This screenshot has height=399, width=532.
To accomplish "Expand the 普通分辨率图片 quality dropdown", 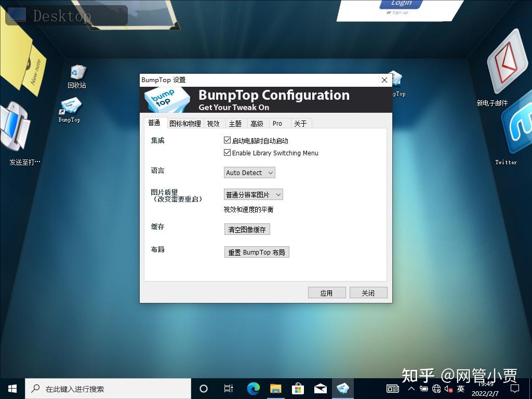I will (253, 194).
